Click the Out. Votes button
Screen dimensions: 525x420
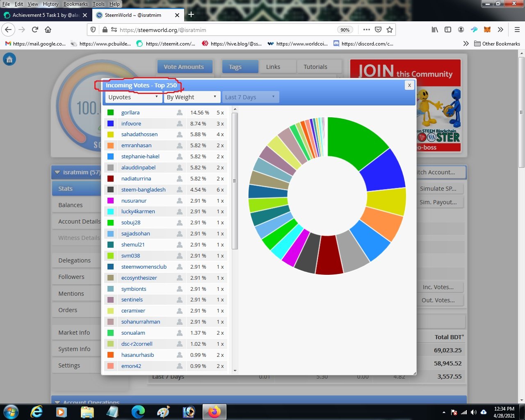tap(438, 300)
